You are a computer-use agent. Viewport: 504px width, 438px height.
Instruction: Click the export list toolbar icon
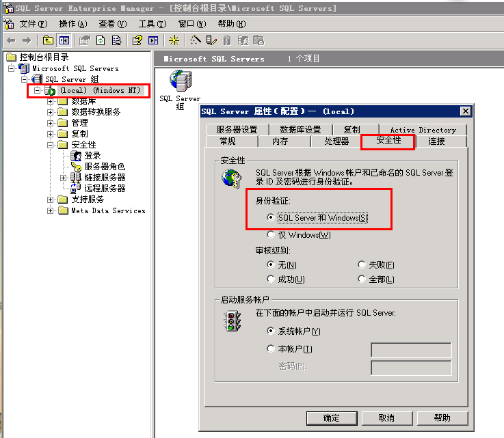click(116, 40)
